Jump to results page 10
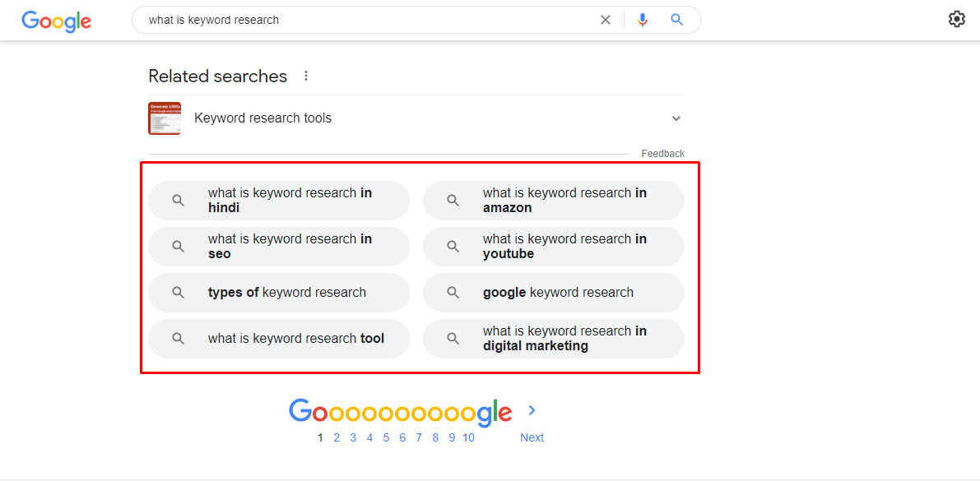 tap(468, 437)
